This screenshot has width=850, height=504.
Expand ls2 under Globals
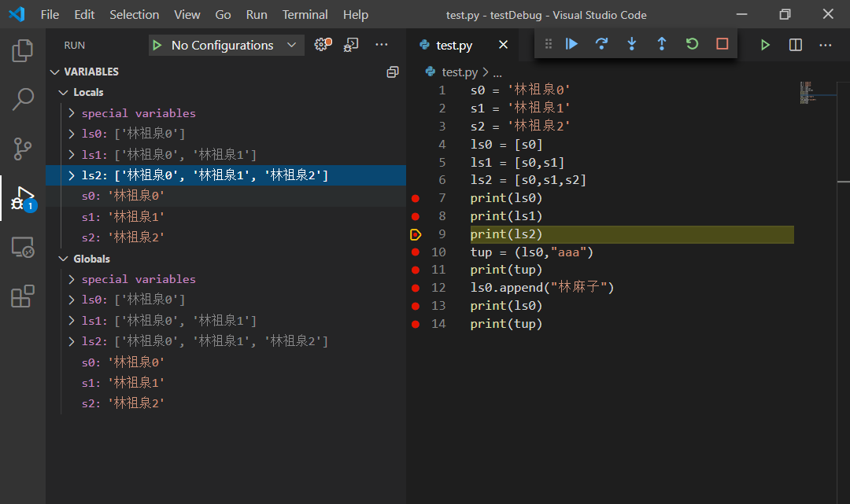point(70,340)
